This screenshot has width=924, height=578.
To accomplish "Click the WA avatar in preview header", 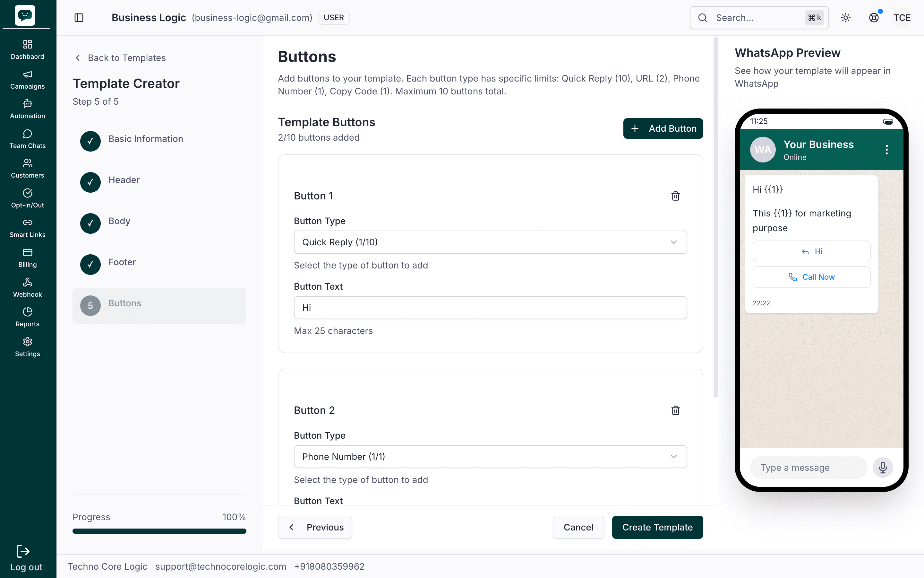I will tap(763, 149).
